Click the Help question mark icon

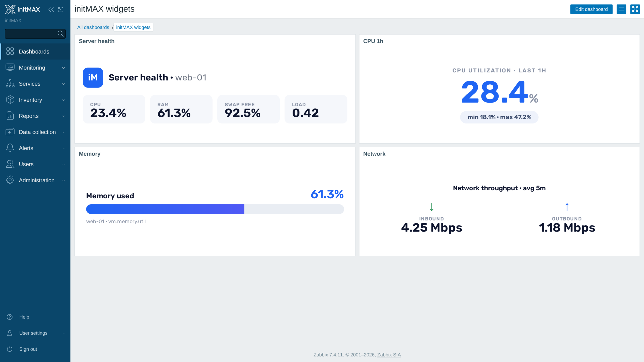pos(10,317)
